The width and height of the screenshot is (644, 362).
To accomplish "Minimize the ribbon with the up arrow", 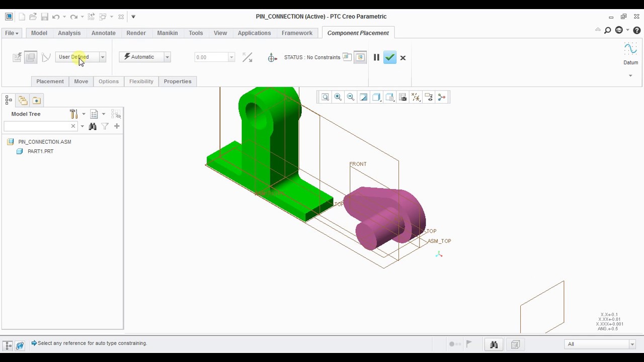I will click(x=598, y=30).
